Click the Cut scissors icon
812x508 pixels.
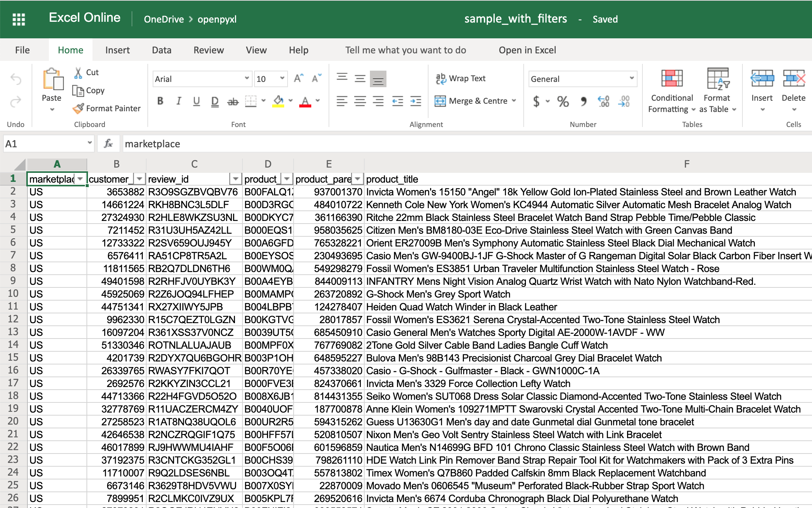(x=78, y=73)
